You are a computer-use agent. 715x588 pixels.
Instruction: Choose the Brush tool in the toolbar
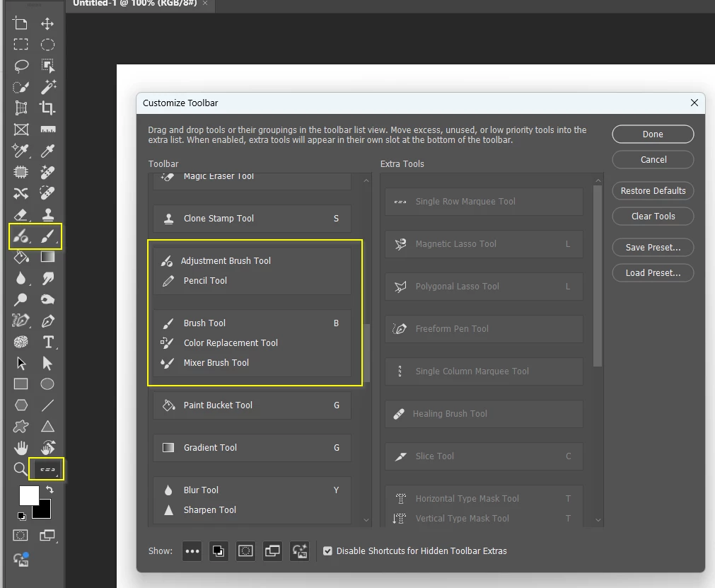pos(48,236)
